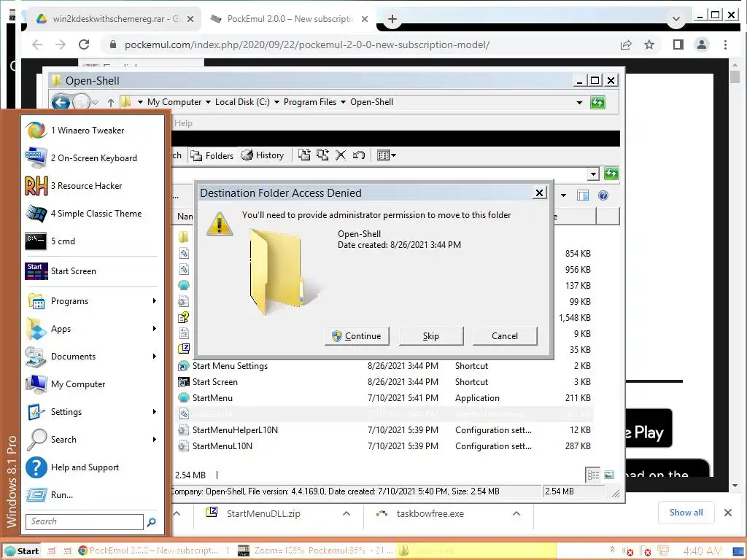Expand the Search submenu in the start menu
Image resolution: width=747 pixels, height=560 pixels.
(155, 440)
